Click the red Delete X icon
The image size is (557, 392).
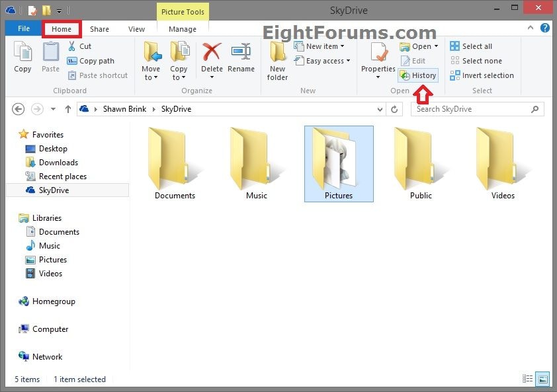[x=212, y=52]
